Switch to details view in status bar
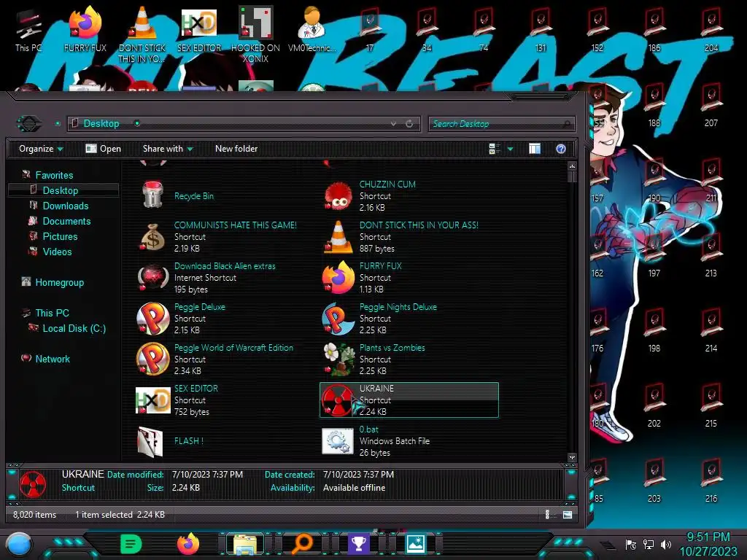Image resolution: width=747 pixels, height=560 pixels. 549,514
